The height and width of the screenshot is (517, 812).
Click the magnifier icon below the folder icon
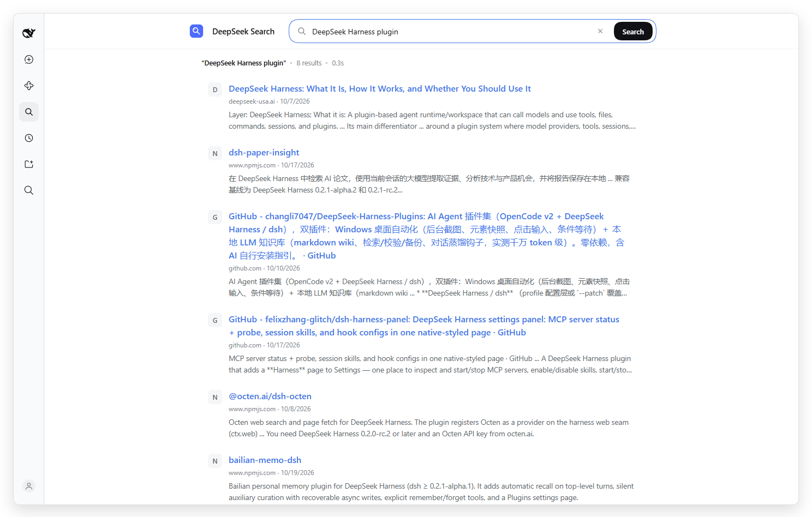click(29, 190)
